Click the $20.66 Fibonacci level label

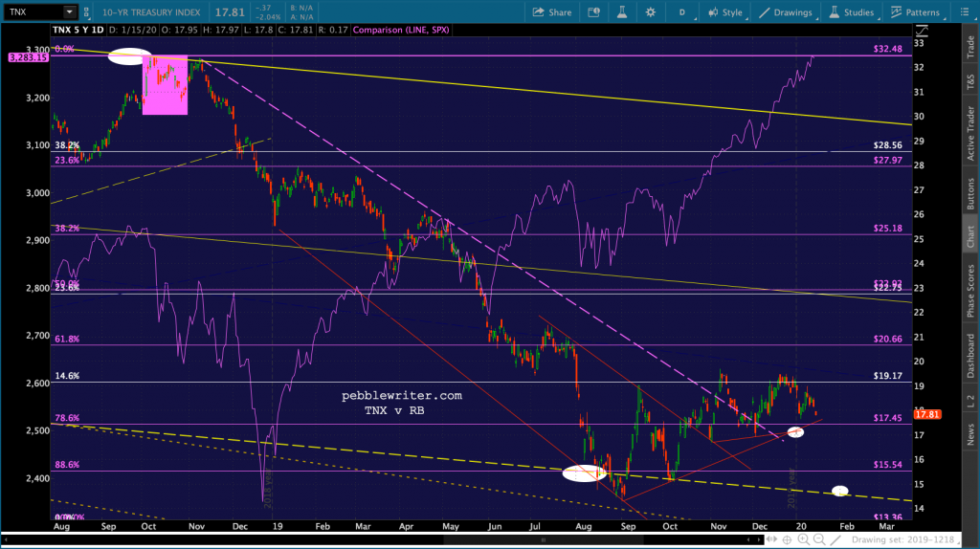tap(887, 339)
